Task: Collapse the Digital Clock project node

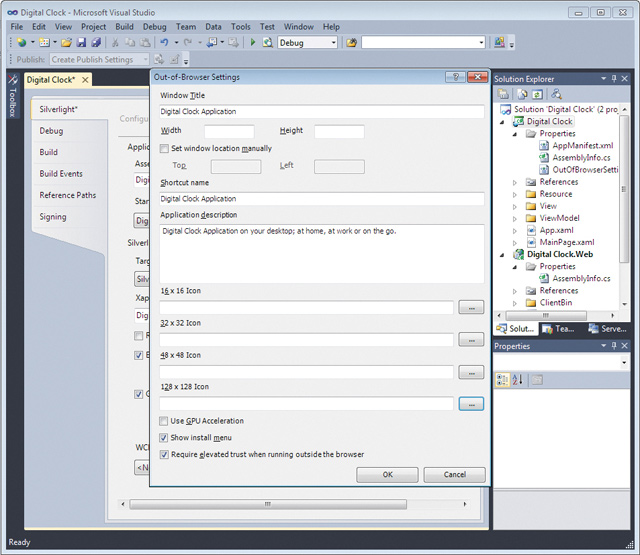Action: pyautogui.click(x=502, y=122)
